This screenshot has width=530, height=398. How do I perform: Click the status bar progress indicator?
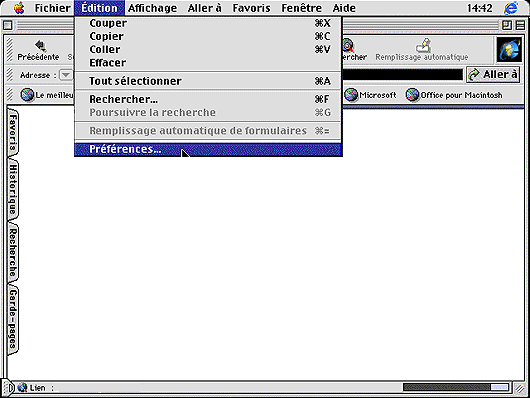pos(456,388)
